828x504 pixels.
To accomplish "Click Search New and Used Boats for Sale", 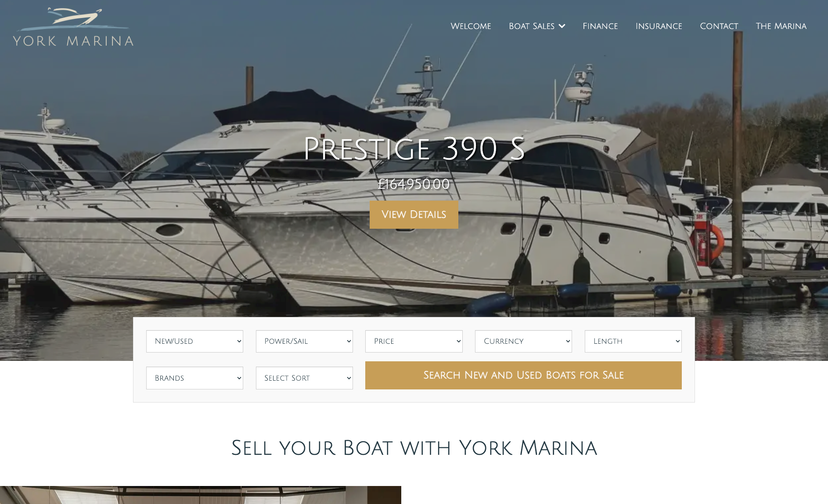I will (523, 375).
